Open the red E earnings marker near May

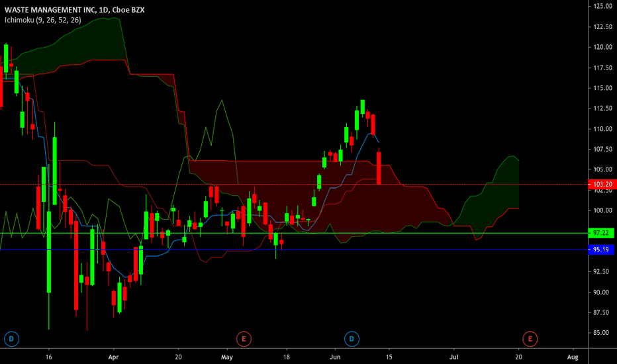click(244, 339)
